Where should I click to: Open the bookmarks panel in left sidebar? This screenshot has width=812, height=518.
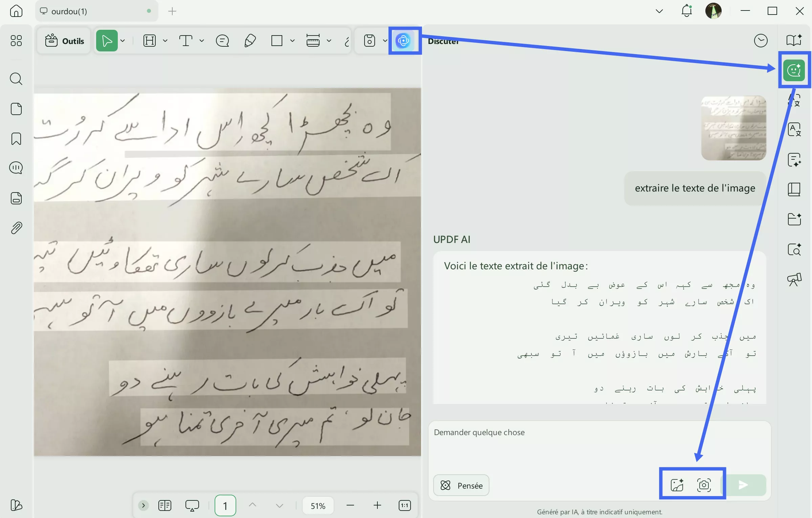click(x=16, y=139)
